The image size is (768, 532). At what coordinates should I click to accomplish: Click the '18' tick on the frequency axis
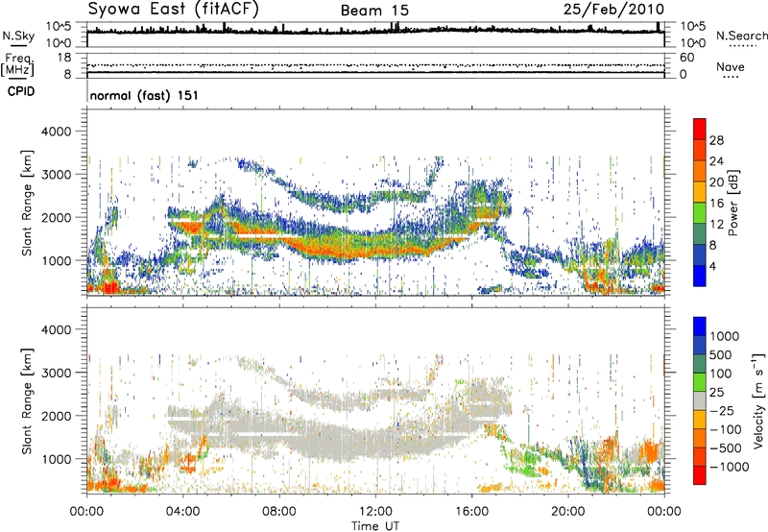(64, 57)
